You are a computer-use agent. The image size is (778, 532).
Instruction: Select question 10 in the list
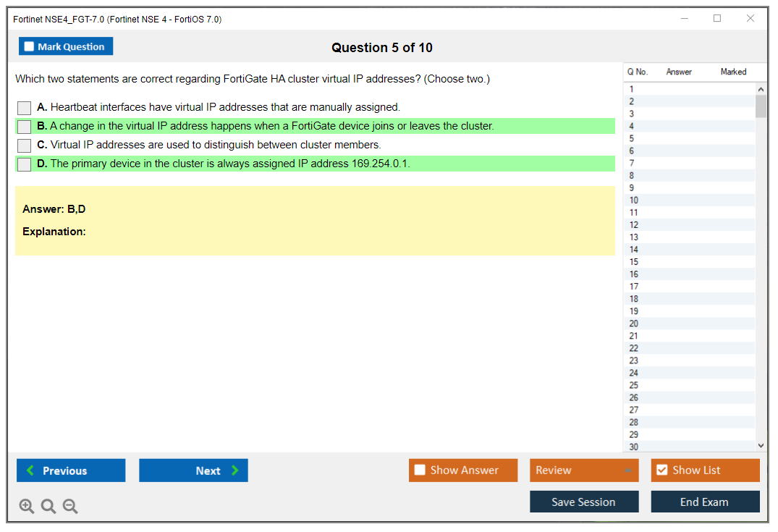pyautogui.click(x=634, y=200)
